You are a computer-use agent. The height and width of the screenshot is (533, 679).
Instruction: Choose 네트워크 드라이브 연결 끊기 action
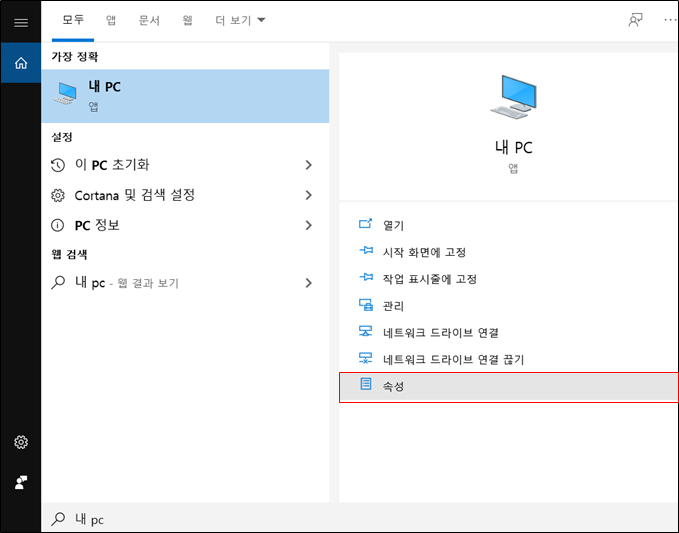click(508, 359)
